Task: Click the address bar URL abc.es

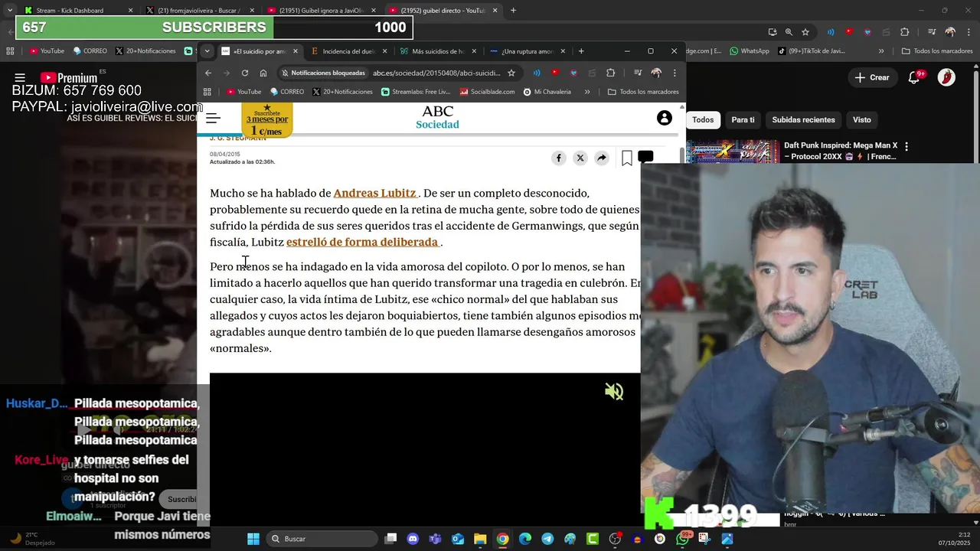Action: tap(436, 73)
